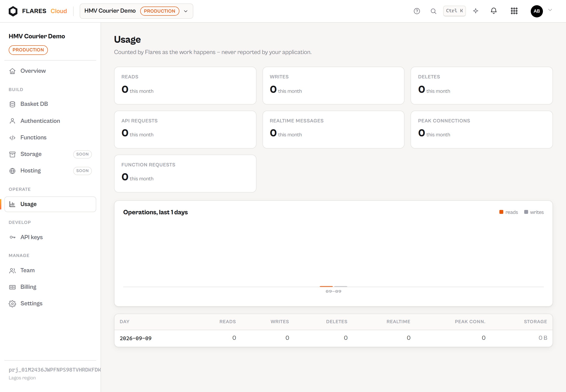Select the API REQUESTS stat card

[x=185, y=129]
